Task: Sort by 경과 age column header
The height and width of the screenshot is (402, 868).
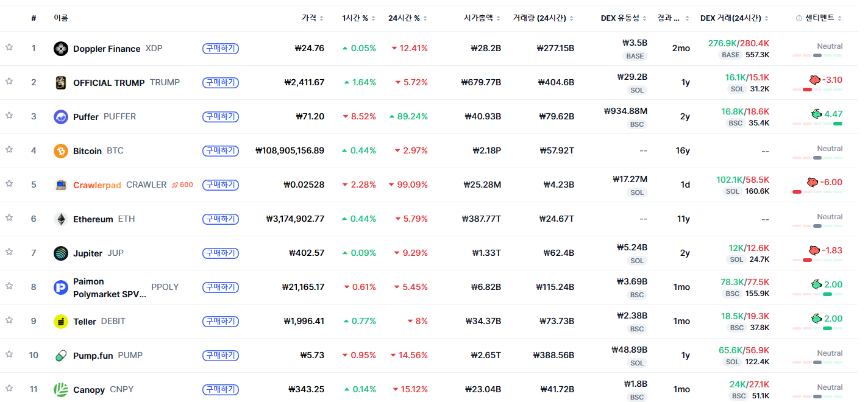Action: [673, 18]
